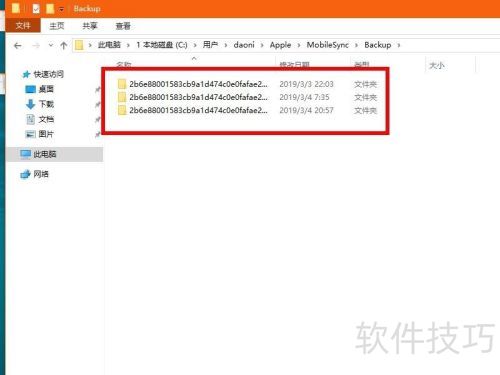Image resolution: width=500 pixels, height=375 pixels.
Task: Click folder icon of the 2019/3/4 20:57 row
Action: click(122, 110)
